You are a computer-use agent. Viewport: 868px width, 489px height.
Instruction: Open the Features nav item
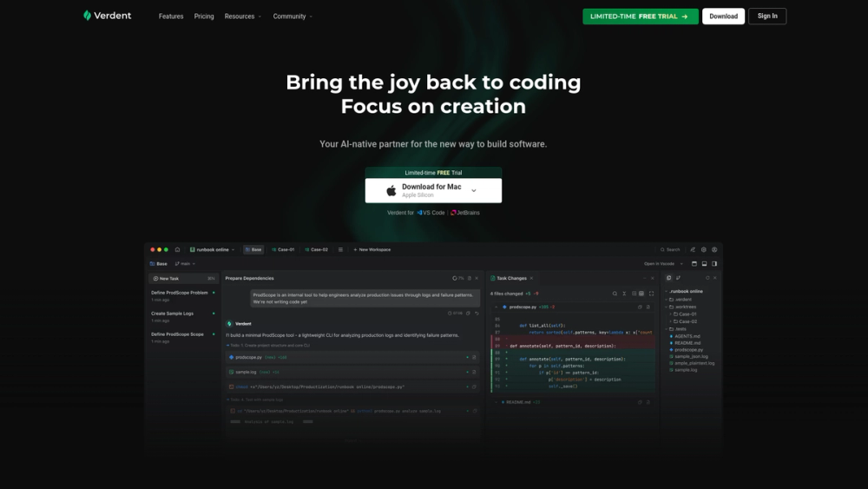171,16
